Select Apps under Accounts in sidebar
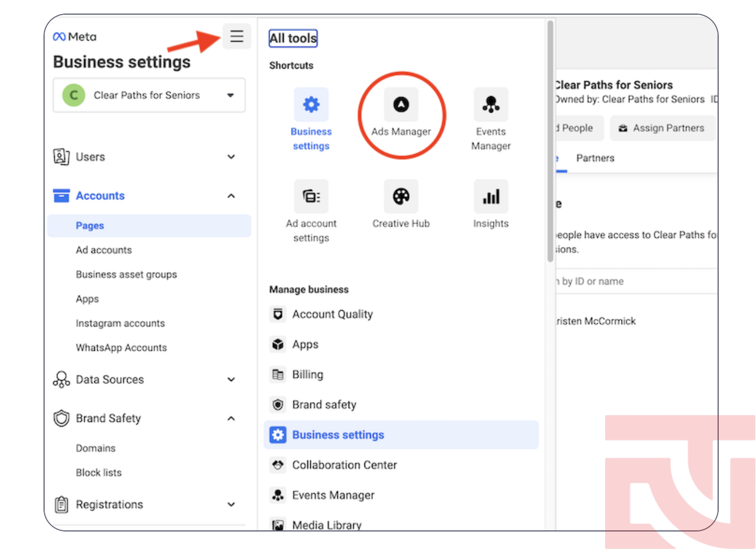This screenshot has width=756, height=549. [88, 299]
